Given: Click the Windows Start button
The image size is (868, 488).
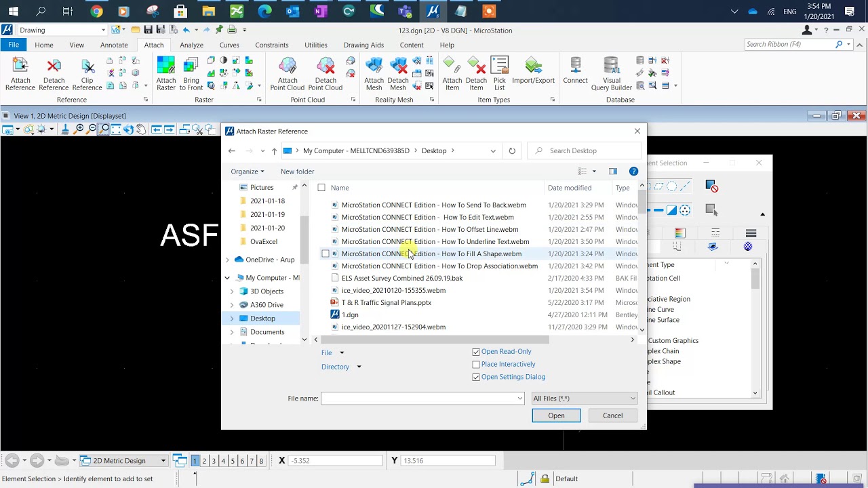Looking at the screenshot, I should click(x=13, y=11).
